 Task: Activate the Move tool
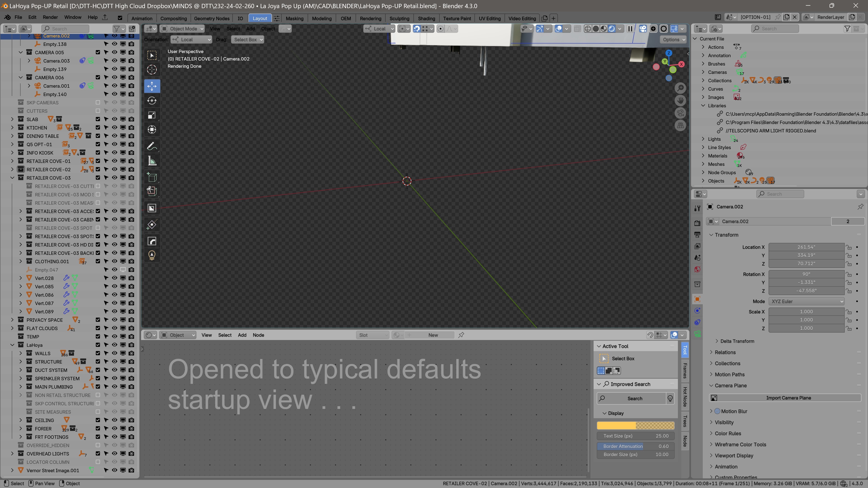click(x=152, y=86)
